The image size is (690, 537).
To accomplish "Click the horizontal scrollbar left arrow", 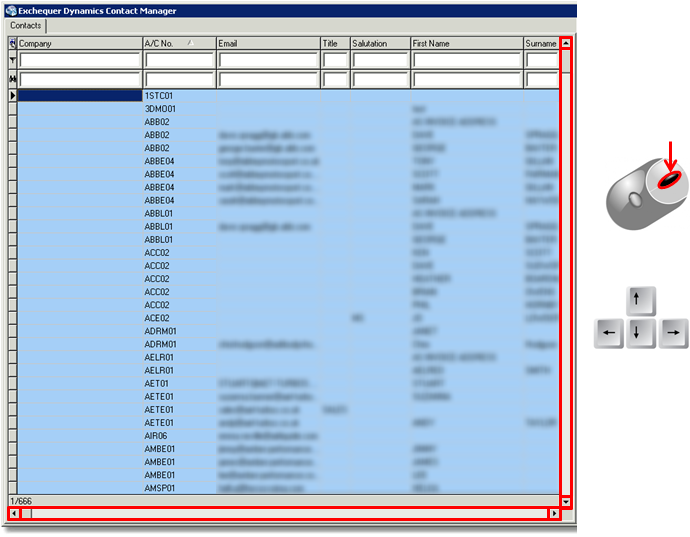I will [14, 513].
